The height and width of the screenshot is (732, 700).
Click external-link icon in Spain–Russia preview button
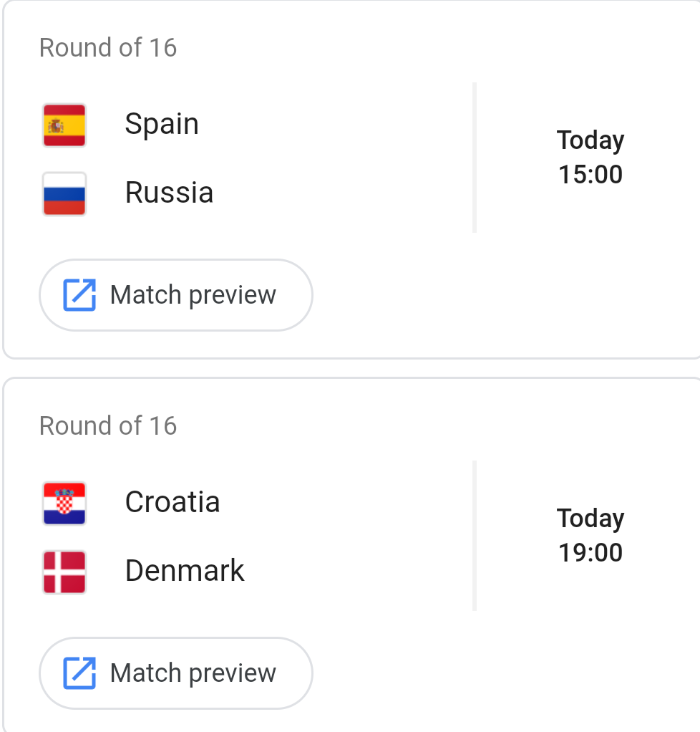[x=79, y=295]
